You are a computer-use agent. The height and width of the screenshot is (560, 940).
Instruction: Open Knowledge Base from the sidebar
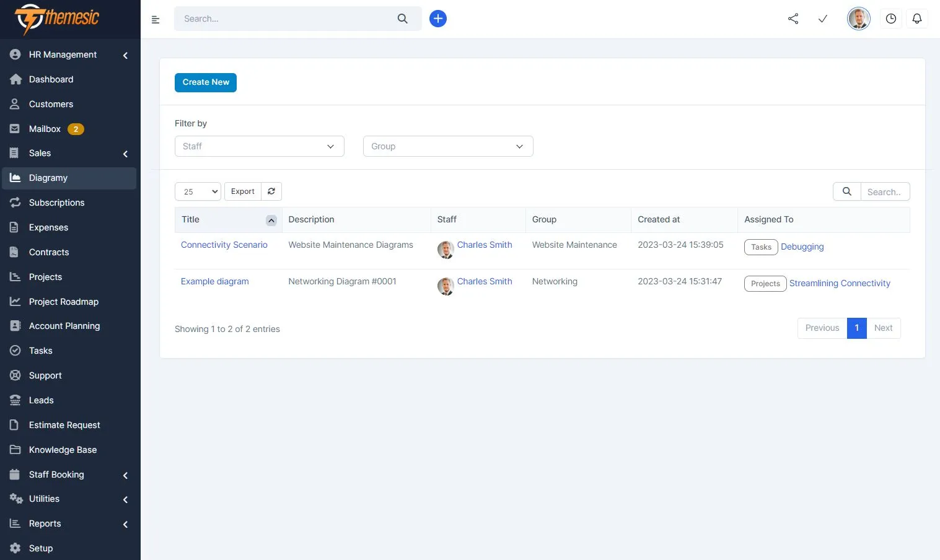tap(63, 450)
